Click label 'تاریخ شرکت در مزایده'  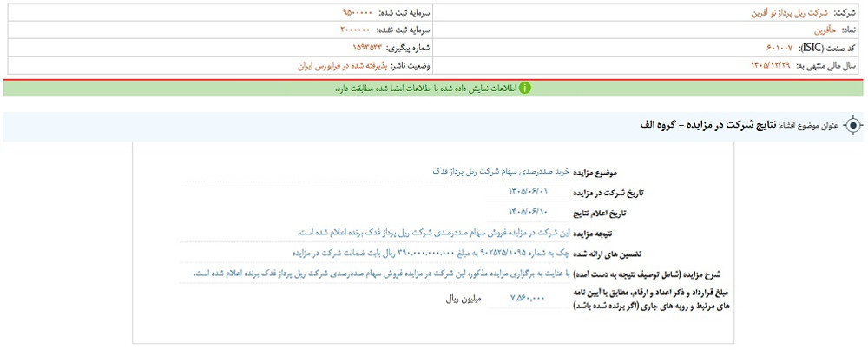pos(610,194)
